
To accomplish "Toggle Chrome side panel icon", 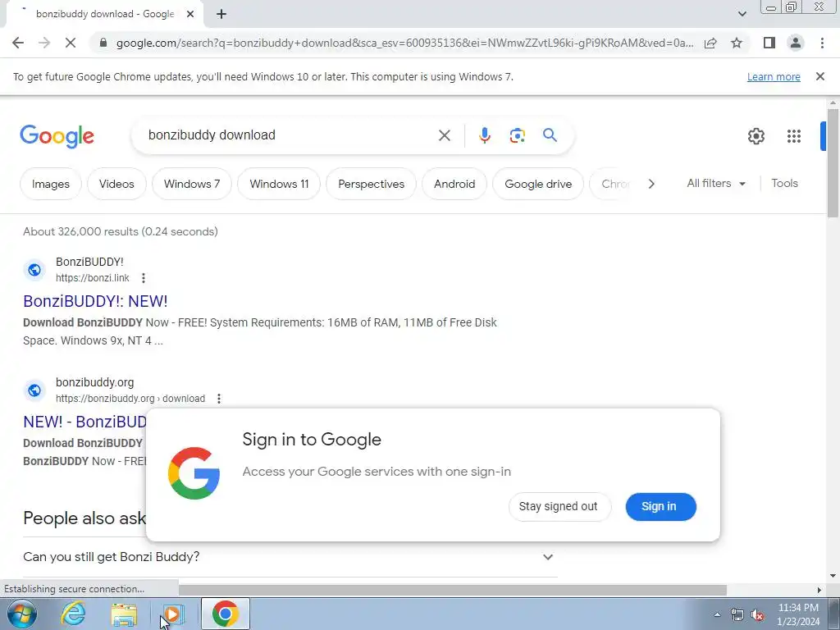I will [769, 43].
